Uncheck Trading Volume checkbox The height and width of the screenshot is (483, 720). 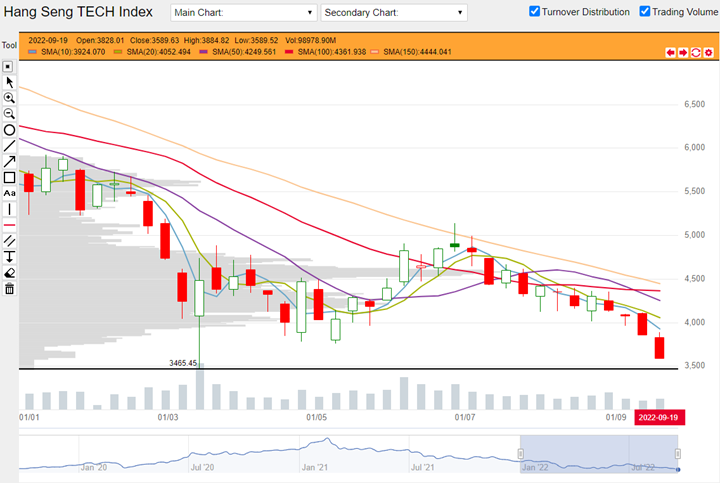tap(645, 11)
